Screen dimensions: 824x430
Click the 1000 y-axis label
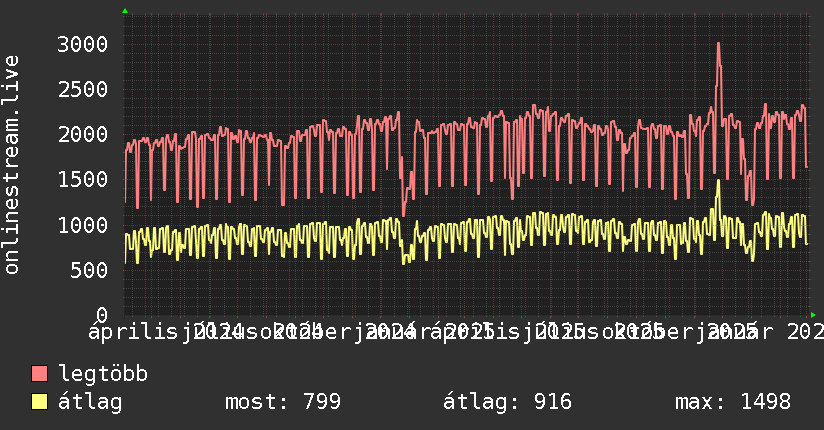click(x=83, y=225)
